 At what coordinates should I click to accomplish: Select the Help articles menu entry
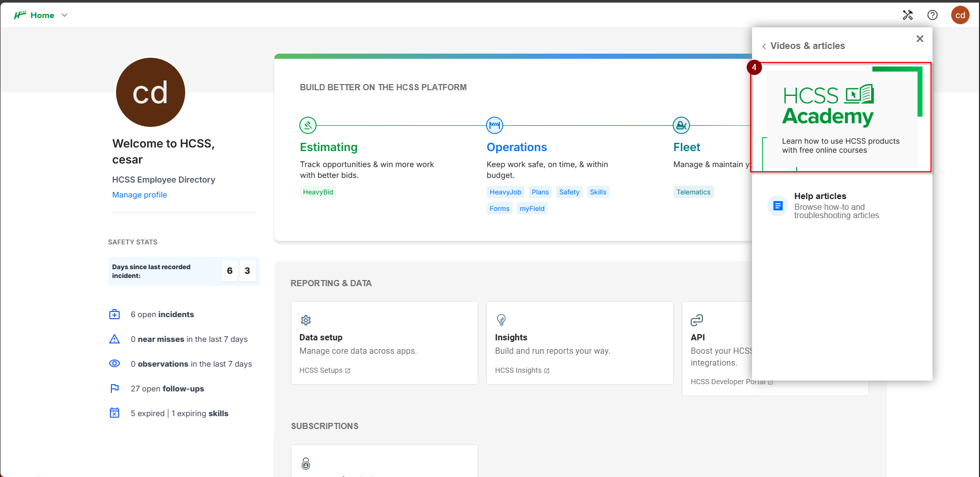click(836, 206)
